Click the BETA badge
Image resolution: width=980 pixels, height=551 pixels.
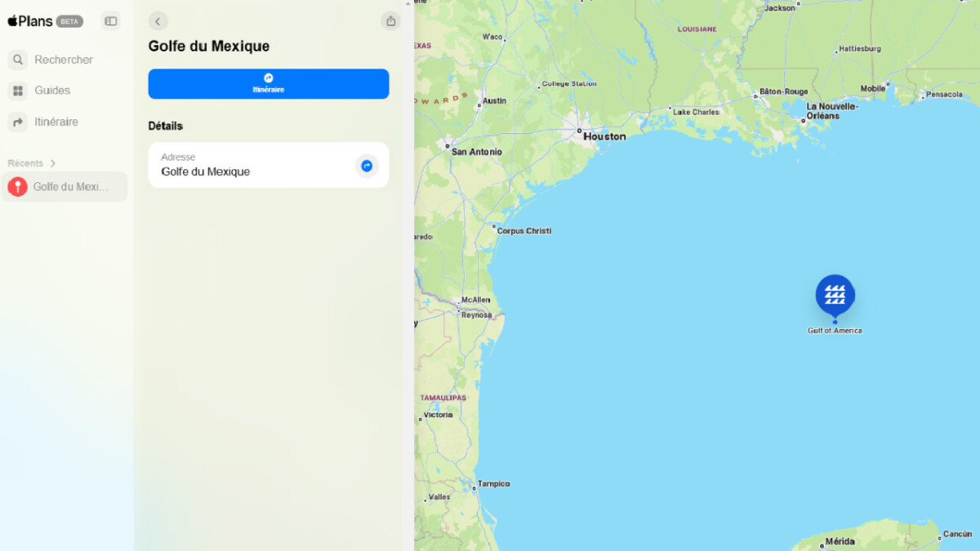pyautogui.click(x=69, y=21)
